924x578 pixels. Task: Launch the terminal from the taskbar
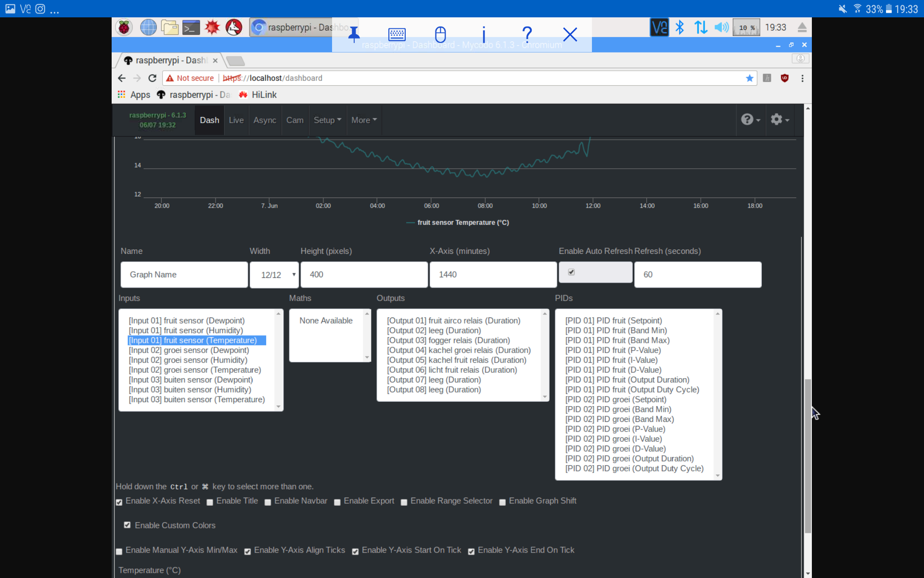click(191, 27)
